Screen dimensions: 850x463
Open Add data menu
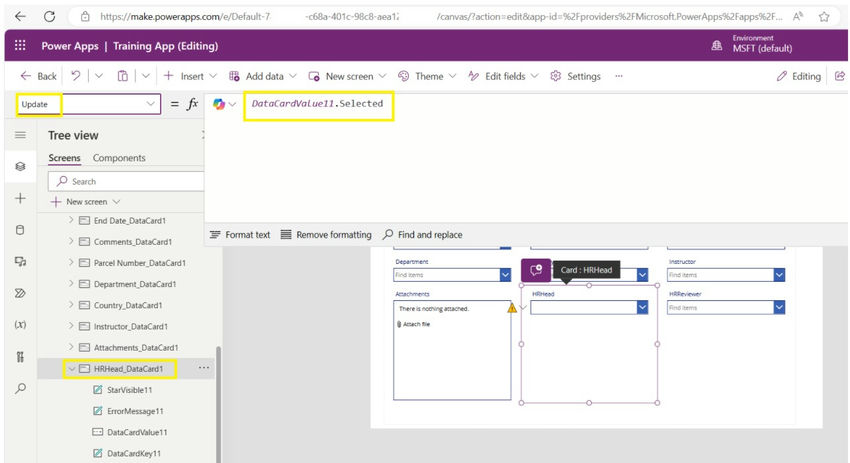pyautogui.click(x=262, y=76)
